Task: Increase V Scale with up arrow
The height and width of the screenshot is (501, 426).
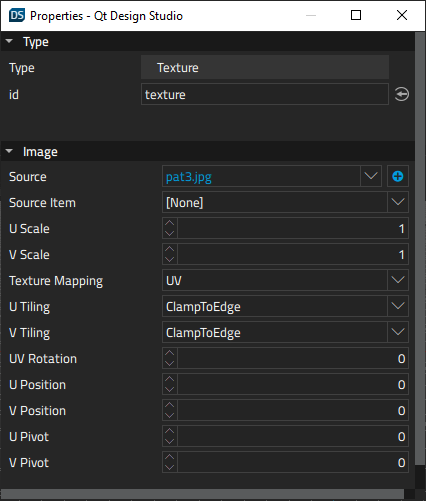Action: click(x=170, y=249)
